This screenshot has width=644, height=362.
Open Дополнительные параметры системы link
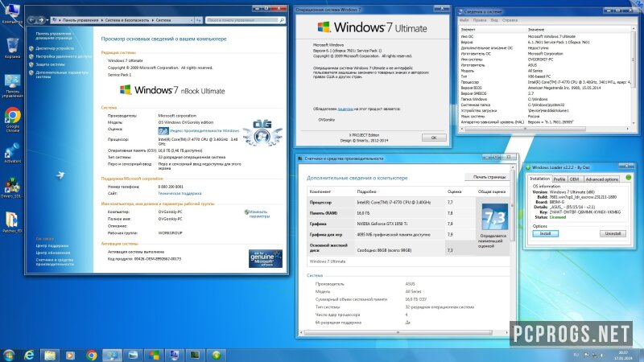pyautogui.click(x=62, y=74)
